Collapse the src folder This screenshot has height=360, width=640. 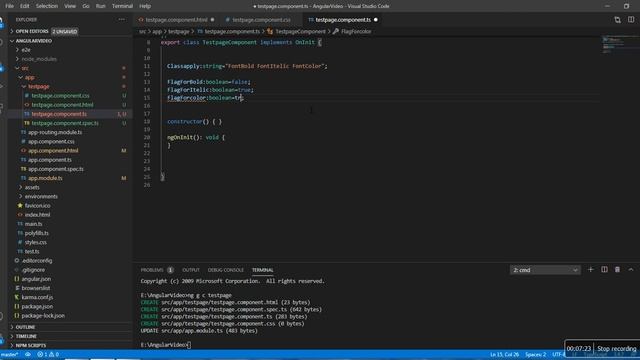click(x=18, y=68)
